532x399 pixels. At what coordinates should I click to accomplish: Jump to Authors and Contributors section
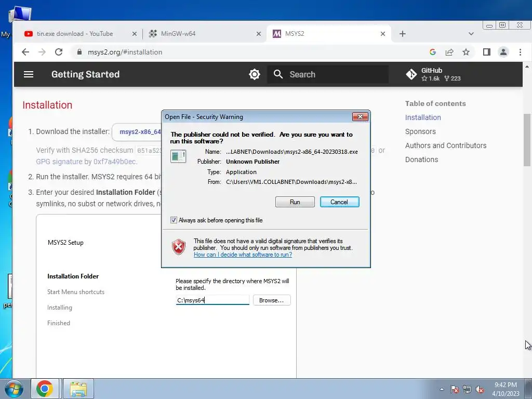point(445,145)
